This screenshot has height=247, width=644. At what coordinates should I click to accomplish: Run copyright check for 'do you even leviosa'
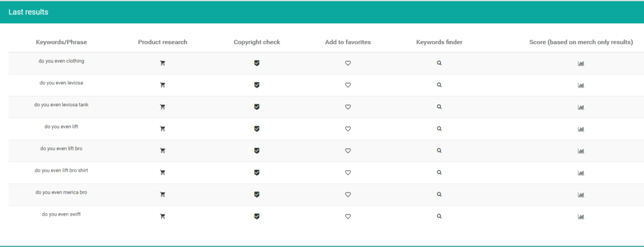tap(257, 85)
